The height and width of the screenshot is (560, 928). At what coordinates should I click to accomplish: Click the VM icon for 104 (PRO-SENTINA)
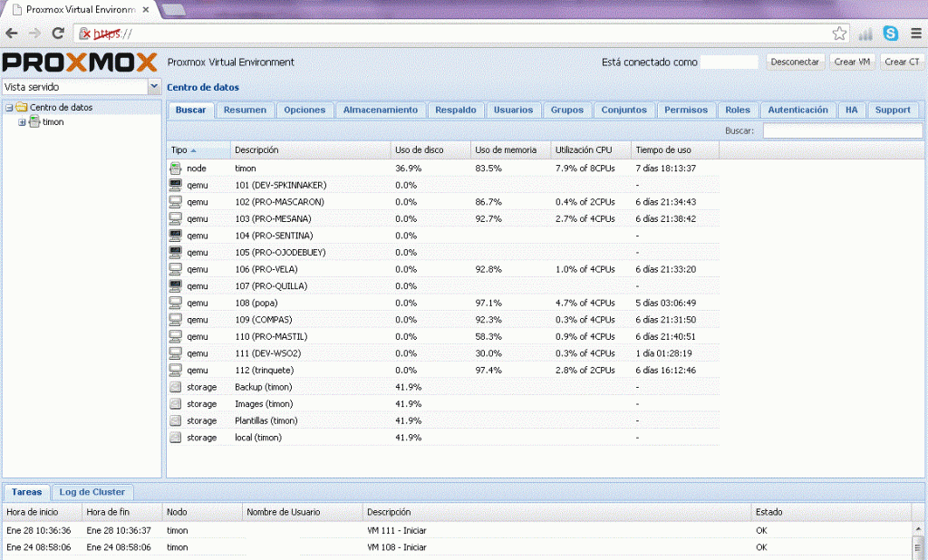(175, 236)
